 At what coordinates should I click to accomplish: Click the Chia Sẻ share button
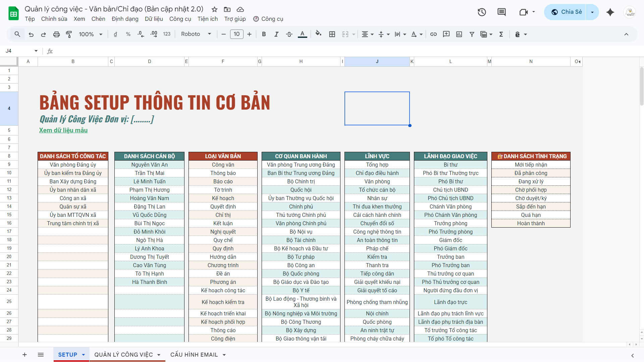click(567, 12)
